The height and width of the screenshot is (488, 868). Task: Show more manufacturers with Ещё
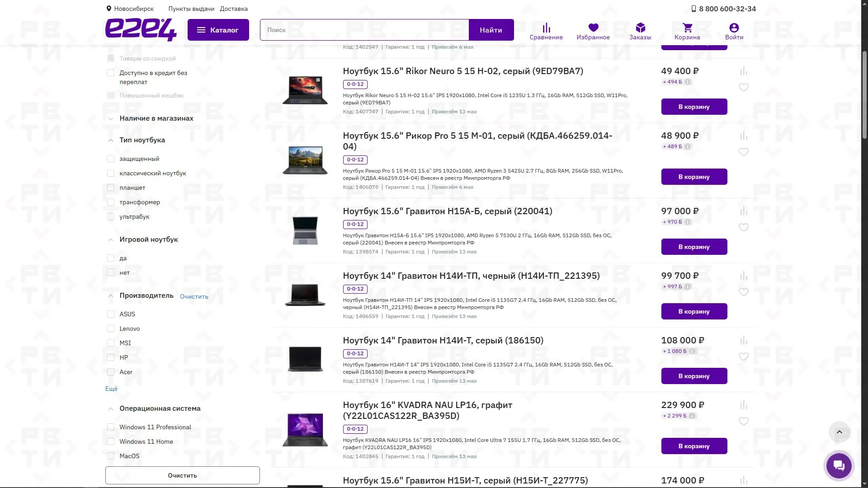(111, 389)
